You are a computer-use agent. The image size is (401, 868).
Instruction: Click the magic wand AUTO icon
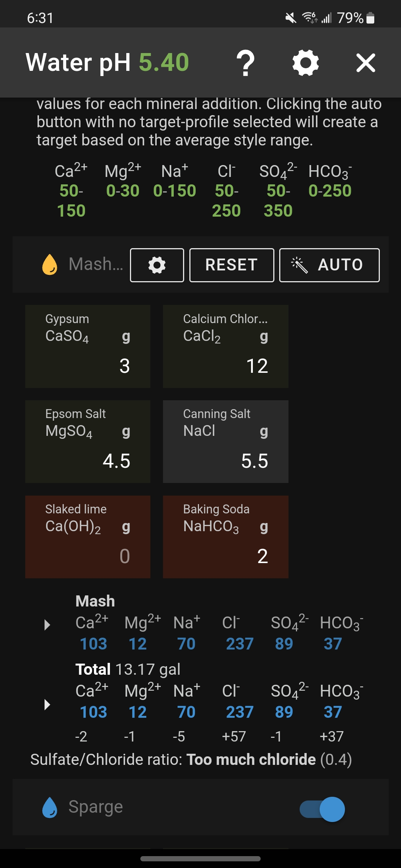[x=299, y=265]
